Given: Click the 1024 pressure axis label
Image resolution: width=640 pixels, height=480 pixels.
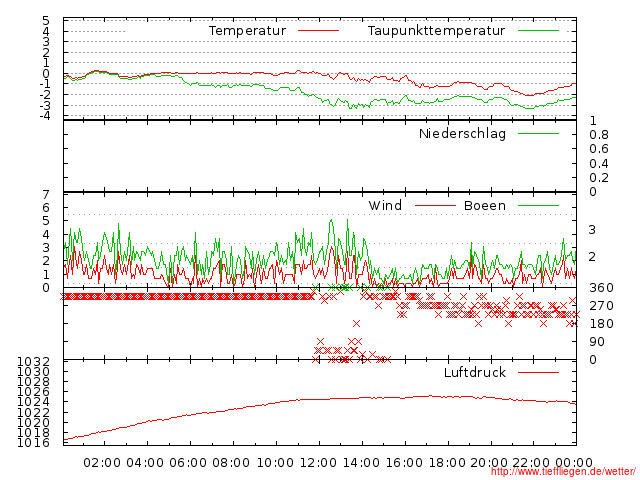Looking at the screenshot, I should point(33,402).
